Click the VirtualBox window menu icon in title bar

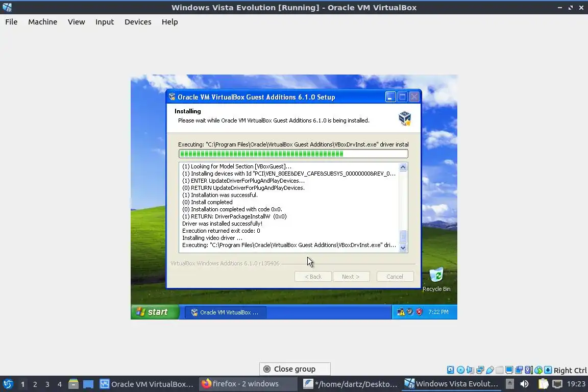(7, 7)
